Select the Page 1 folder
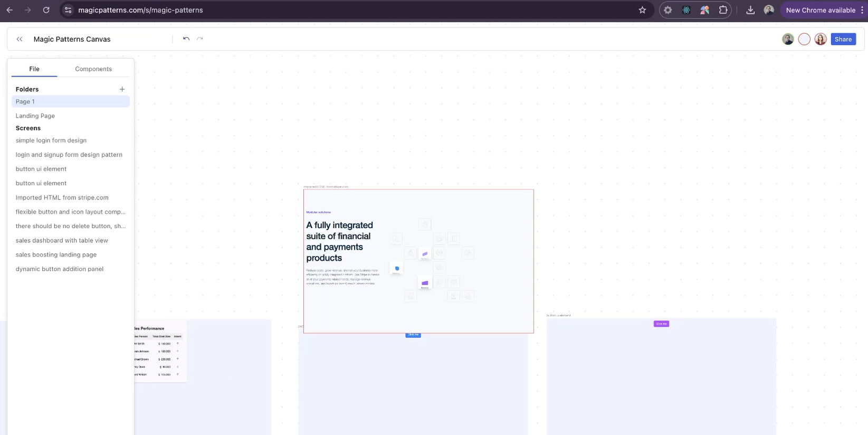Viewport: 868px width, 435px height. click(x=71, y=101)
